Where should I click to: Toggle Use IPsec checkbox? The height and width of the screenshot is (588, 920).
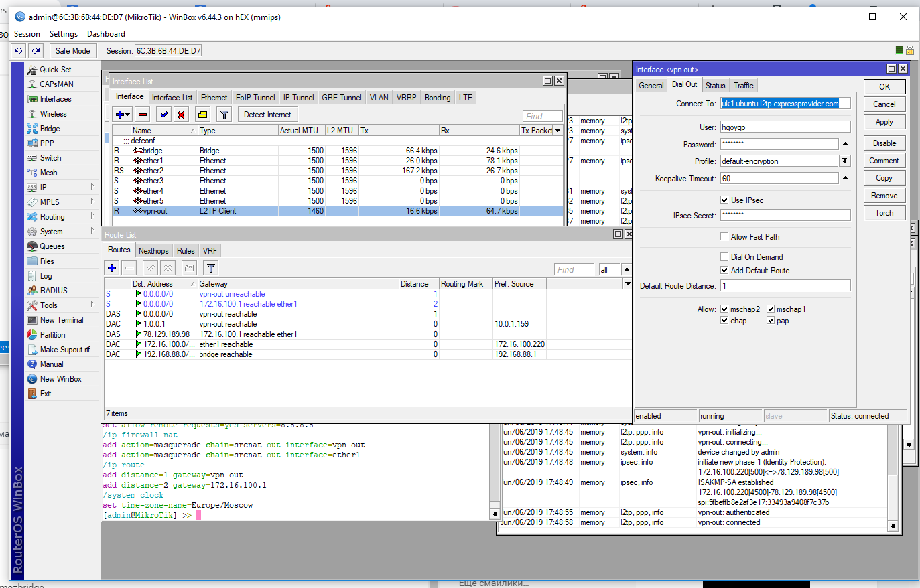tap(724, 200)
